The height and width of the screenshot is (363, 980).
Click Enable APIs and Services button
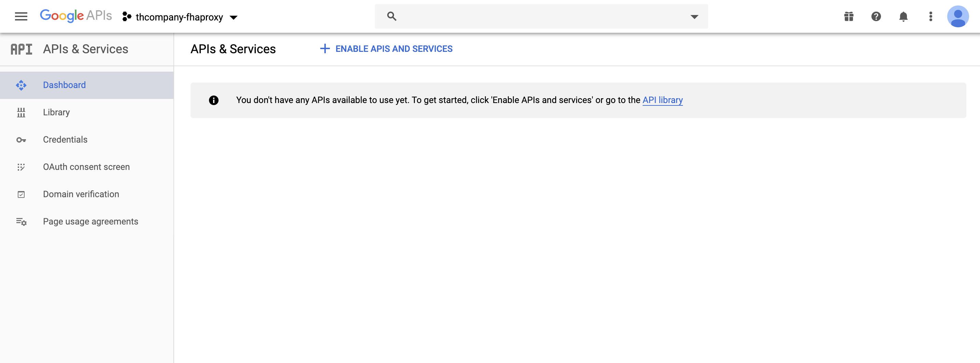click(387, 49)
